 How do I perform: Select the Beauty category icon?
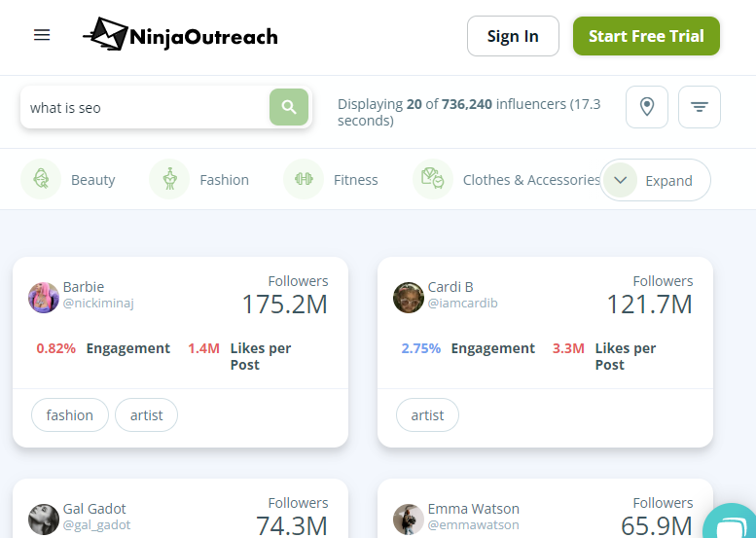coord(42,179)
